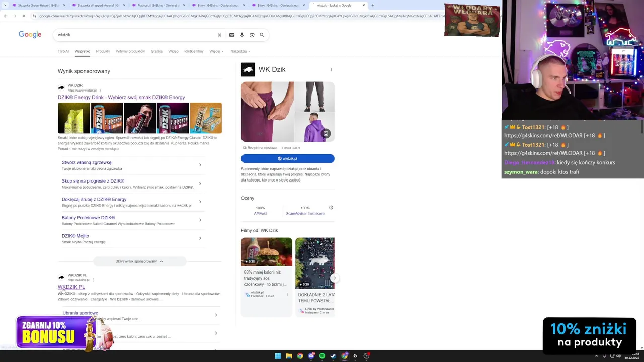Screen dimensions: 644x362
Task: Open the man drinking DZIK ad image
Action: pos(140,118)
